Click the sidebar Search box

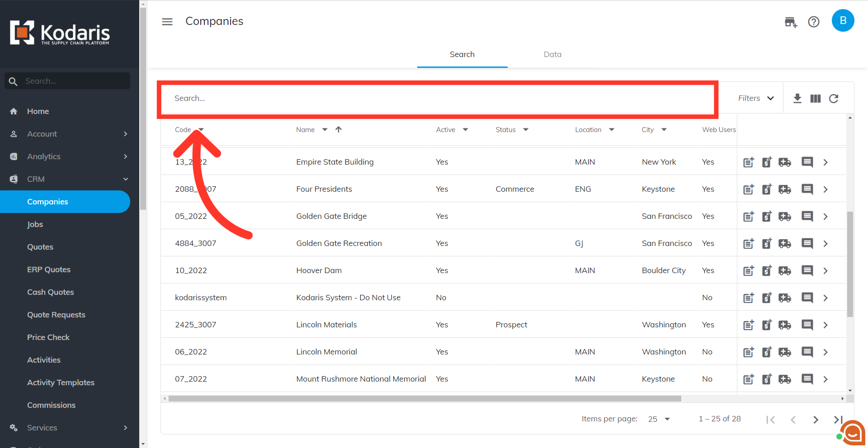[x=68, y=81]
